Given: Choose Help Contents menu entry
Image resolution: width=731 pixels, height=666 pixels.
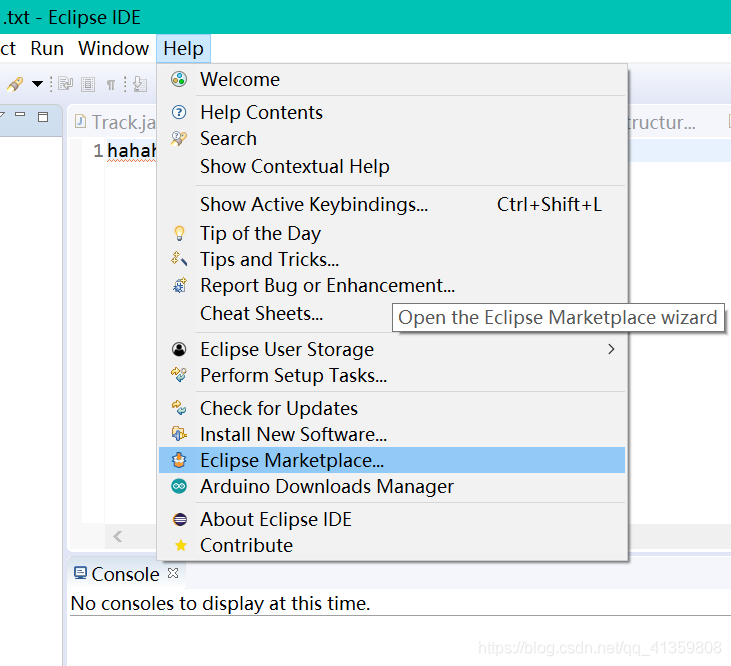Looking at the screenshot, I should point(392,112).
